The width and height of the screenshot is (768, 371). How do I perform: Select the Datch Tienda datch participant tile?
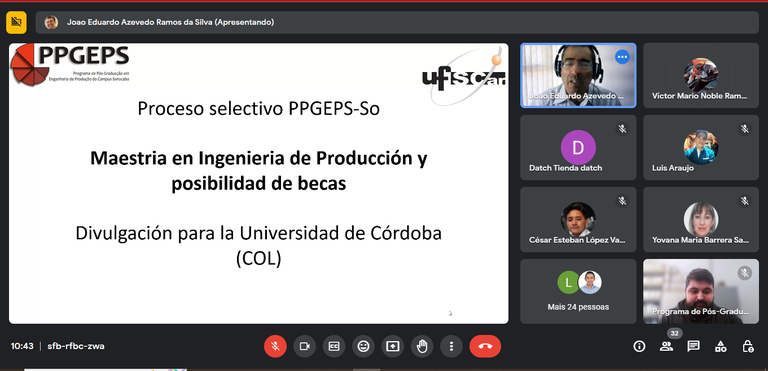(578, 147)
